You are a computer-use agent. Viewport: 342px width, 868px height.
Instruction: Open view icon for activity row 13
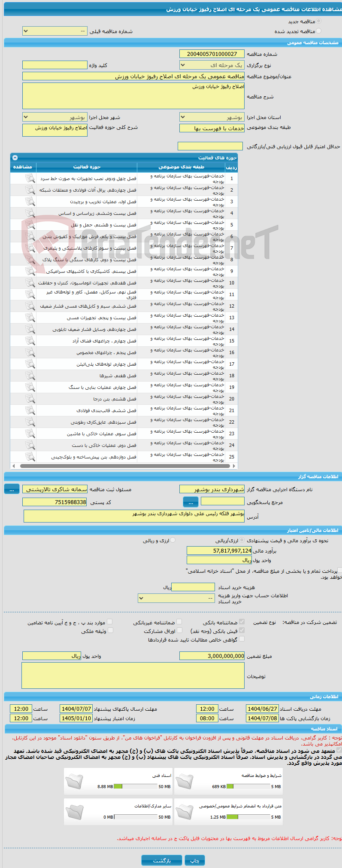point(30,318)
